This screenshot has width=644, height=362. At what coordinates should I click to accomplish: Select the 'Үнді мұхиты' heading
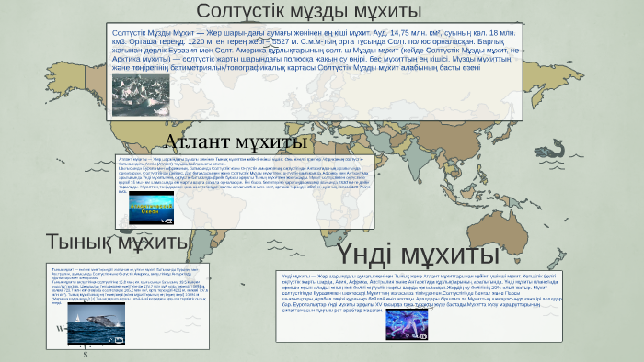(419, 255)
